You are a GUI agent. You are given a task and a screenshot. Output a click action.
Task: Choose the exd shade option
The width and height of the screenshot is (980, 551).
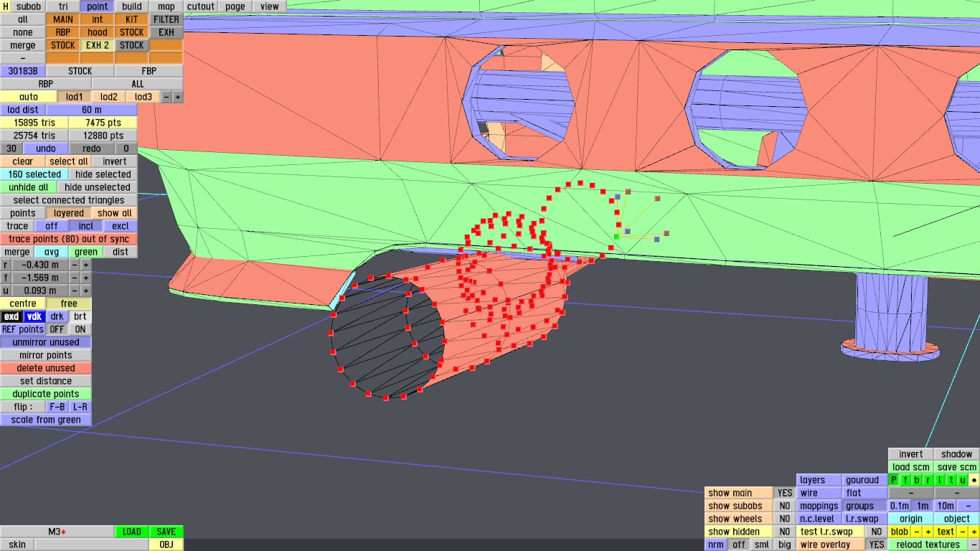pyautogui.click(x=11, y=316)
